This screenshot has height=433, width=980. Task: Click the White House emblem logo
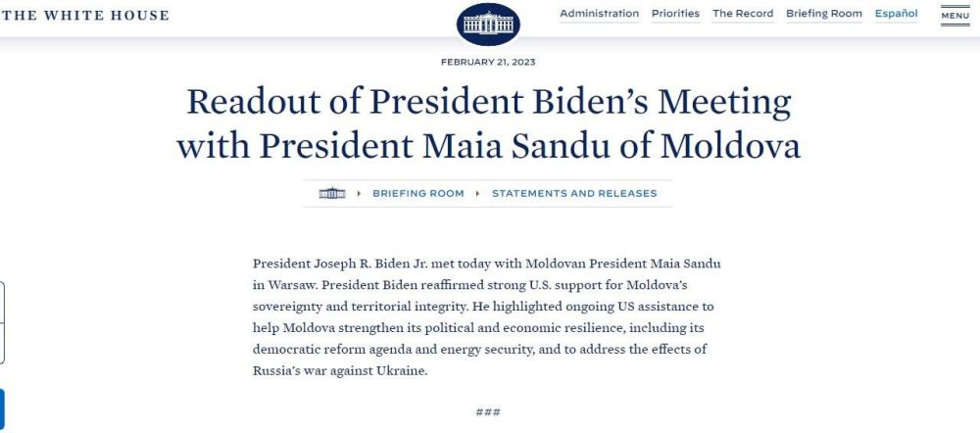(x=488, y=23)
